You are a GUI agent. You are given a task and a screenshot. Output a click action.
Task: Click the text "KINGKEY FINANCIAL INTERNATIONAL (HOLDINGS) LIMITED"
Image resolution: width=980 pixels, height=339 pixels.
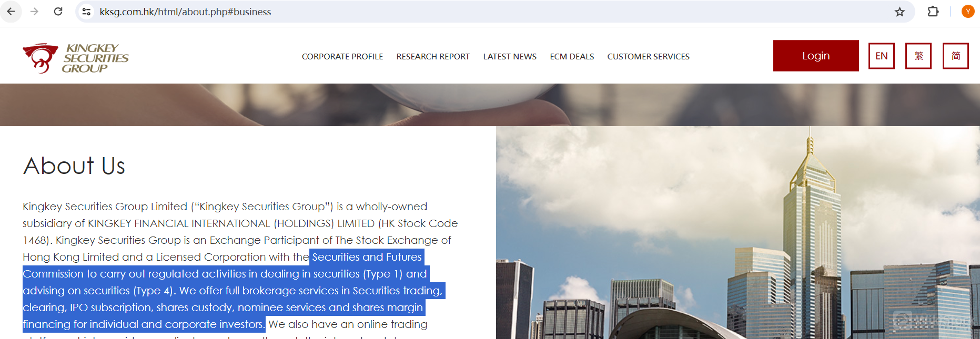point(231,223)
